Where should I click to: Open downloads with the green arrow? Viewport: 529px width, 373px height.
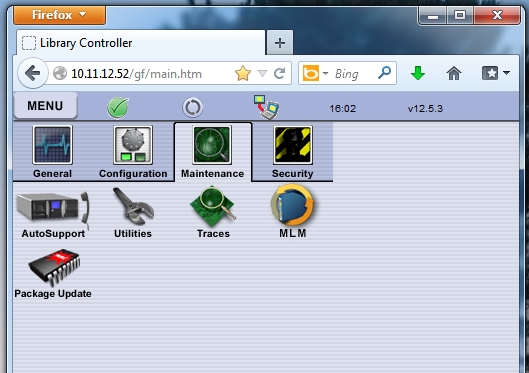point(418,73)
